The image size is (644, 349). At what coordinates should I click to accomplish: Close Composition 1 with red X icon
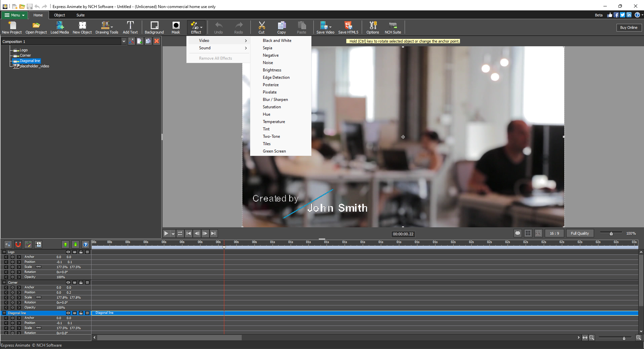point(157,41)
